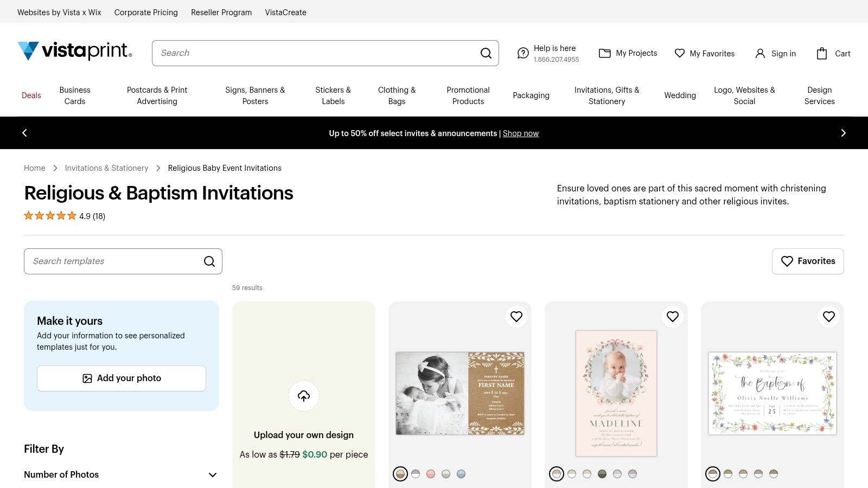Click into the Search templates field
Image resolution: width=868 pixels, height=488 pixels.
[x=114, y=261]
